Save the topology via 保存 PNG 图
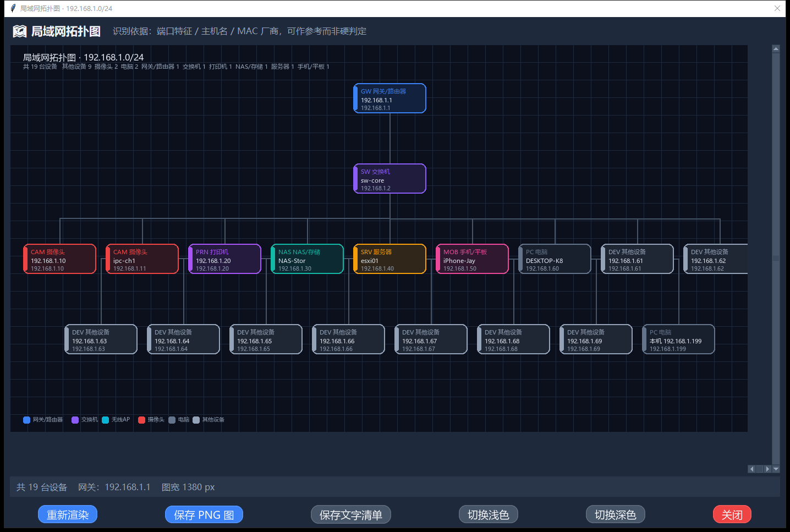790x532 pixels. (204, 514)
